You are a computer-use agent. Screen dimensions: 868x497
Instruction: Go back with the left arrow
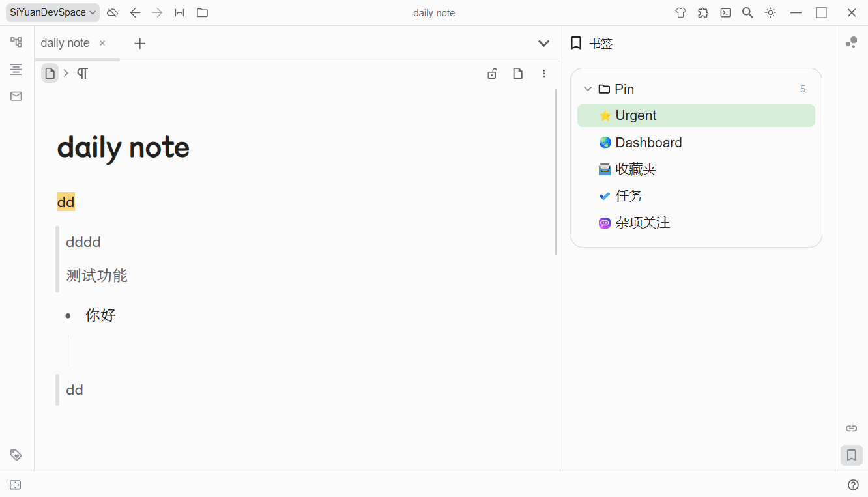135,12
